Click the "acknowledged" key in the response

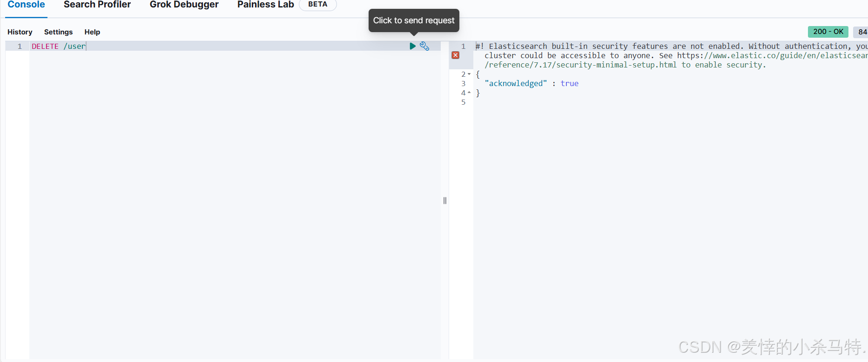516,83
